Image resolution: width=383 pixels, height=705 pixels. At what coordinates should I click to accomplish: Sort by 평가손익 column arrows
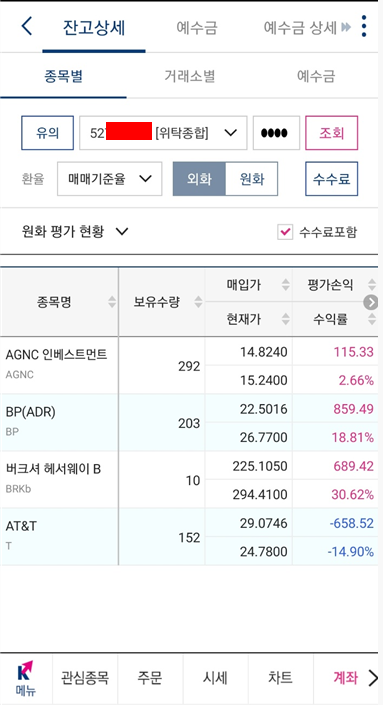coord(371,285)
